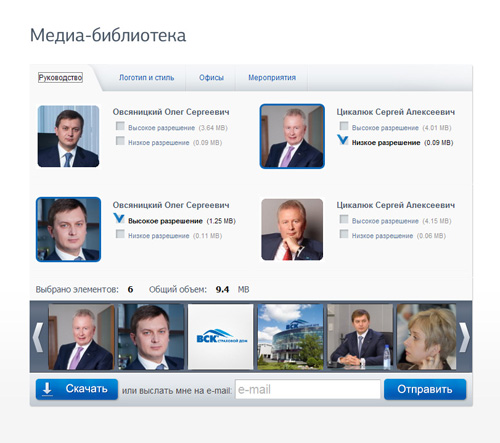Switch to the Логотип и стиль tab
This screenshot has height=443, width=500.
(x=147, y=78)
